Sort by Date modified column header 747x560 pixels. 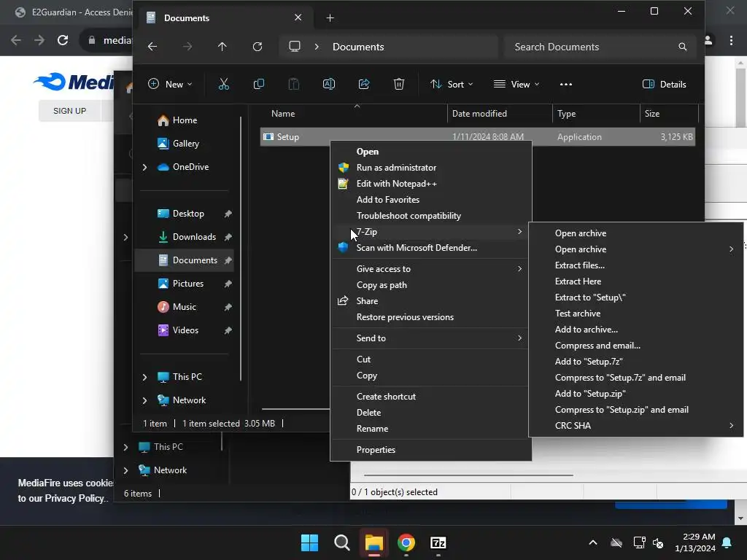tap(500, 114)
